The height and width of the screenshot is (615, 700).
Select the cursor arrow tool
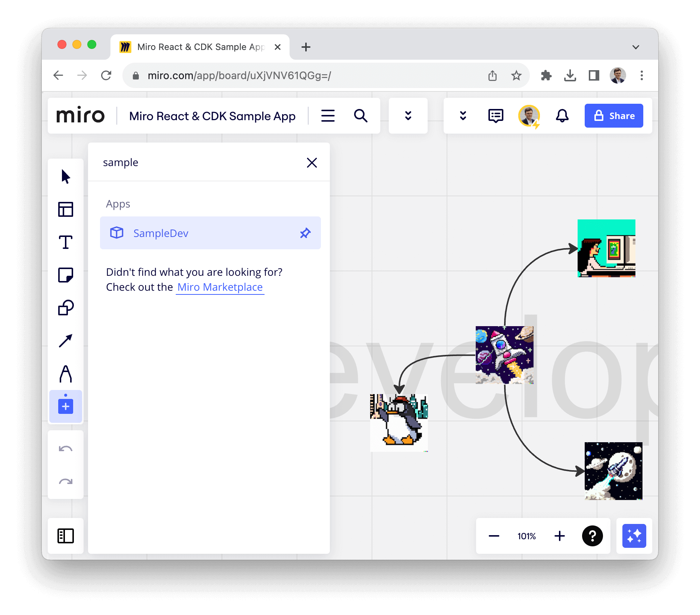66,177
